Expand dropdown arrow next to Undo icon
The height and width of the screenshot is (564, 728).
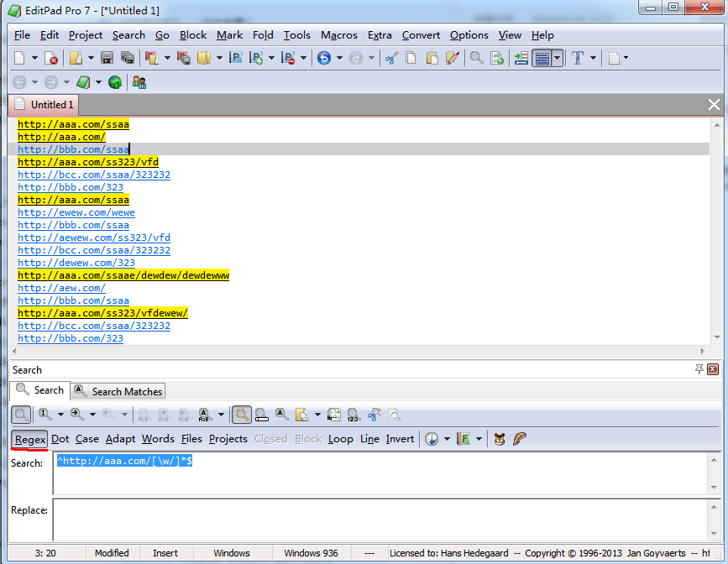click(339, 58)
